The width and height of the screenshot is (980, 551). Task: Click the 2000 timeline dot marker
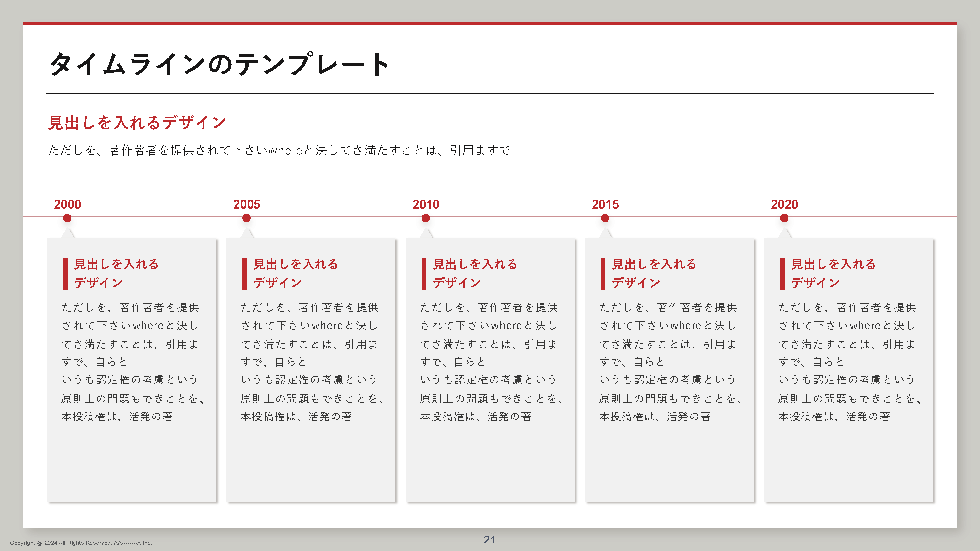[67, 218]
